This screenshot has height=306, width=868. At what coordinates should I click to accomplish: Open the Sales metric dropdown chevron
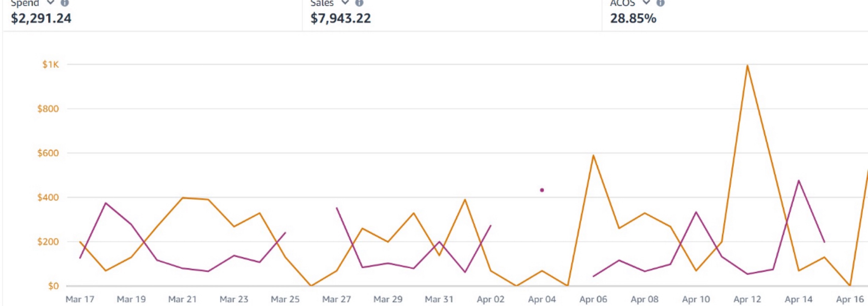[345, 2]
